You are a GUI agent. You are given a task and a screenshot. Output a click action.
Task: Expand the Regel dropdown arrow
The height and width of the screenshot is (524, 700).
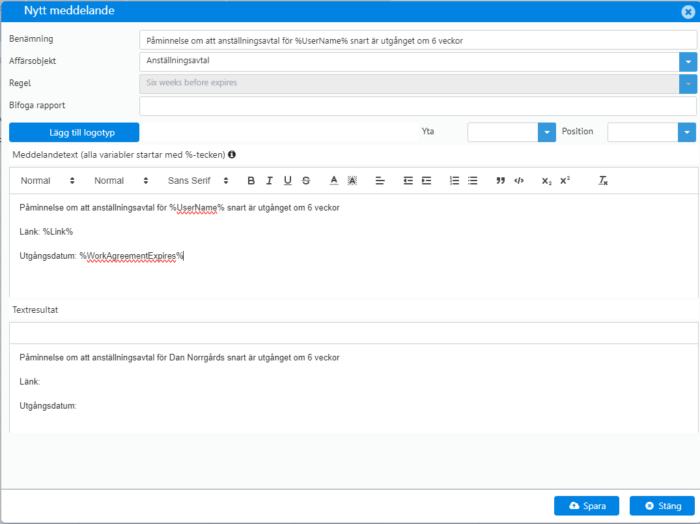688,84
